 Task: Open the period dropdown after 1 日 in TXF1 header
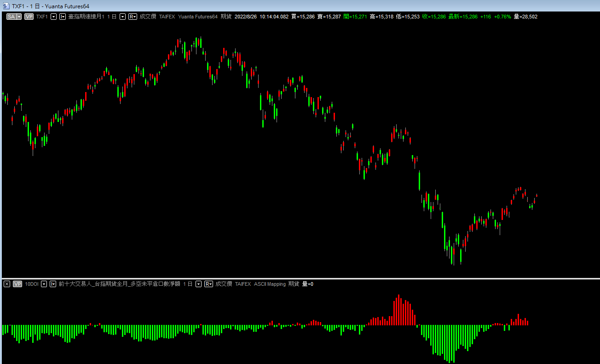coord(122,17)
